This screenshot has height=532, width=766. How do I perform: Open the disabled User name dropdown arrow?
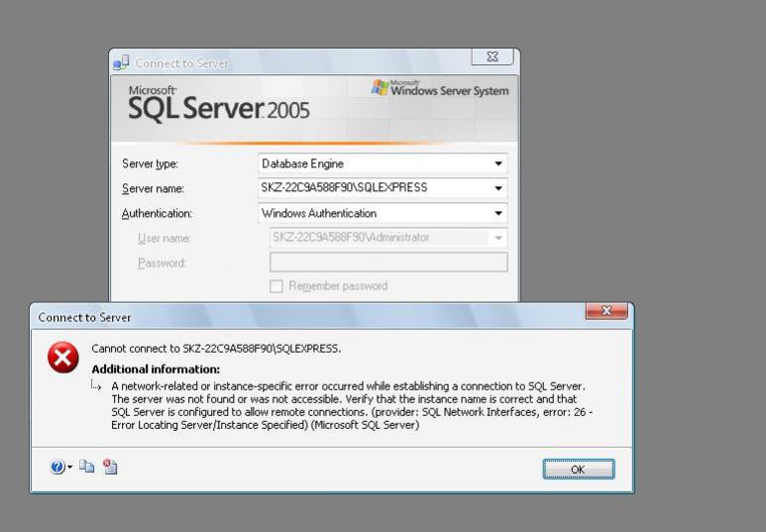pyautogui.click(x=498, y=238)
